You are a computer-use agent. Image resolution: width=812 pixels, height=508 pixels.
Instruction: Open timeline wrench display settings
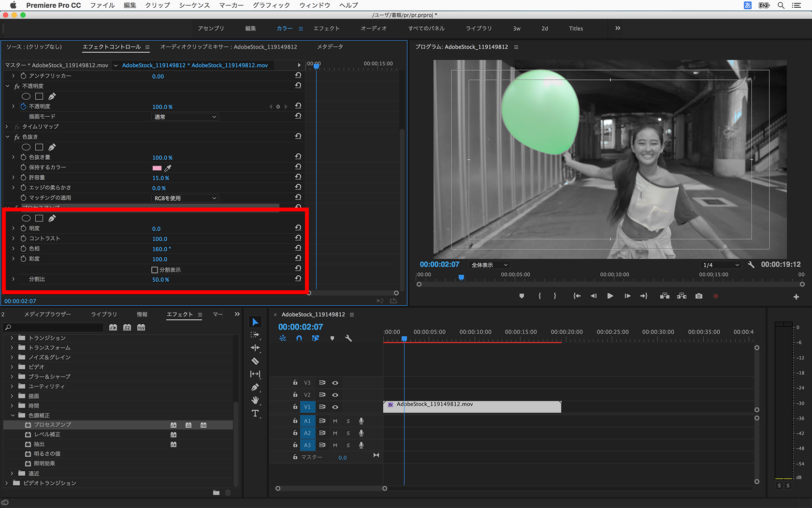pos(348,338)
